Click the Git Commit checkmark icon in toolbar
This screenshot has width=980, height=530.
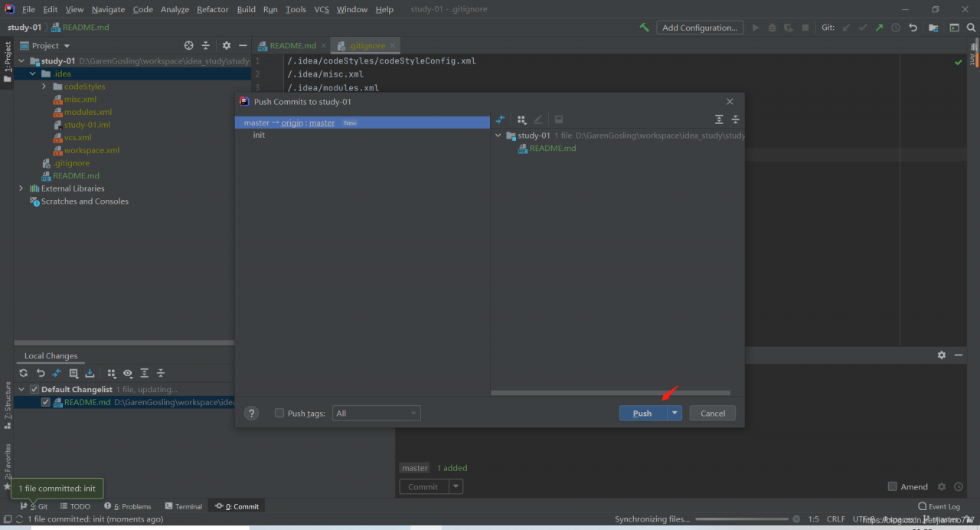(863, 28)
